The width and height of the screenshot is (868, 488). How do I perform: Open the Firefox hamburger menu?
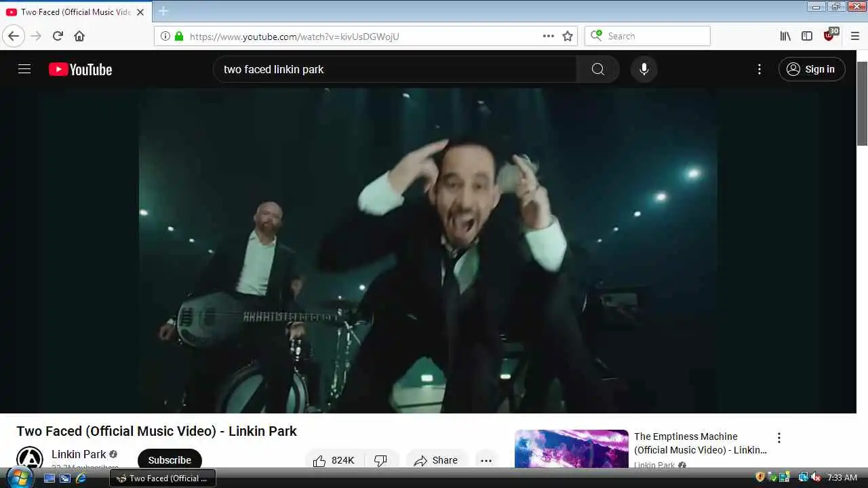pyautogui.click(x=855, y=36)
